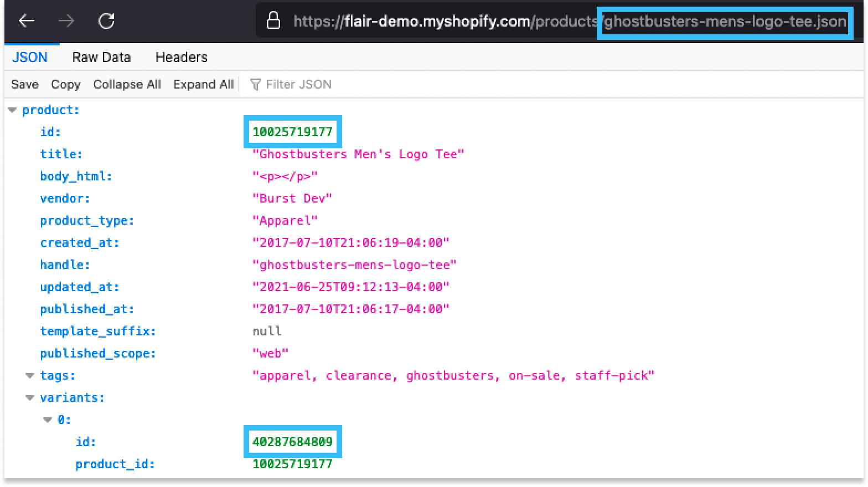
Task: Select the product_type key
Action: pyautogui.click(x=87, y=220)
